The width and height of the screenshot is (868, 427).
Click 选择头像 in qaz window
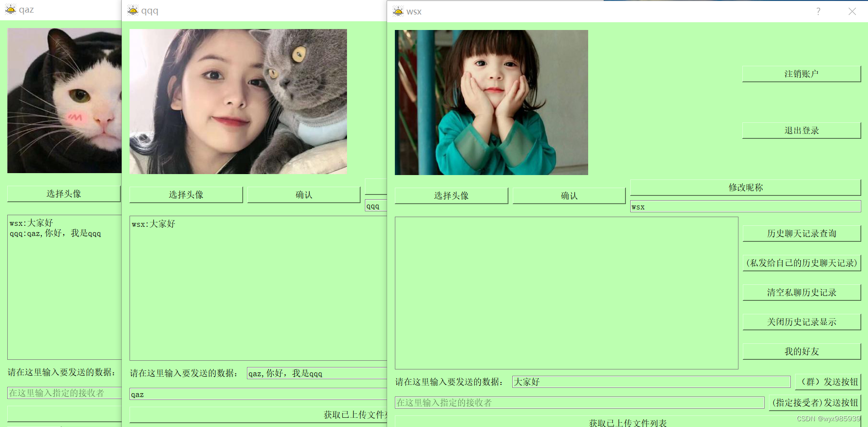click(64, 194)
